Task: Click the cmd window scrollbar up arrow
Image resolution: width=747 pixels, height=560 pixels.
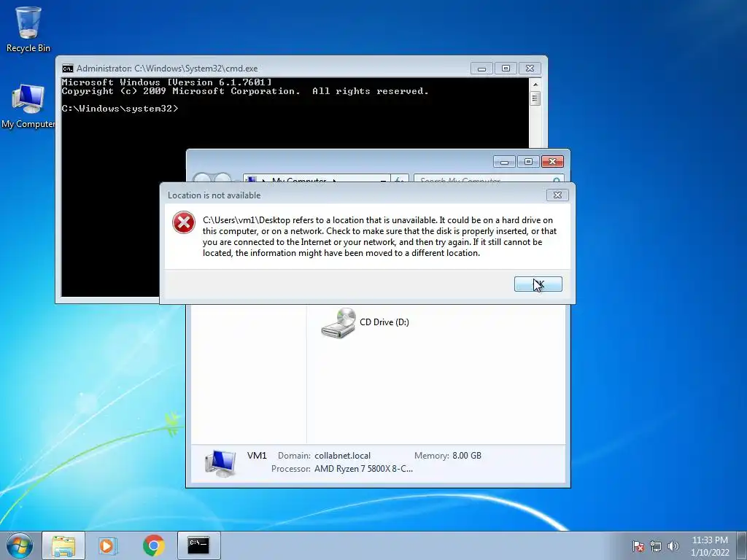Action: point(535,85)
